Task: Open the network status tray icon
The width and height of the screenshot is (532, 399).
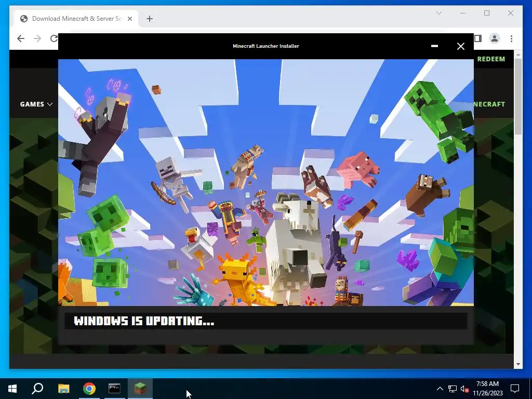Action: click(x=453, y=389)
